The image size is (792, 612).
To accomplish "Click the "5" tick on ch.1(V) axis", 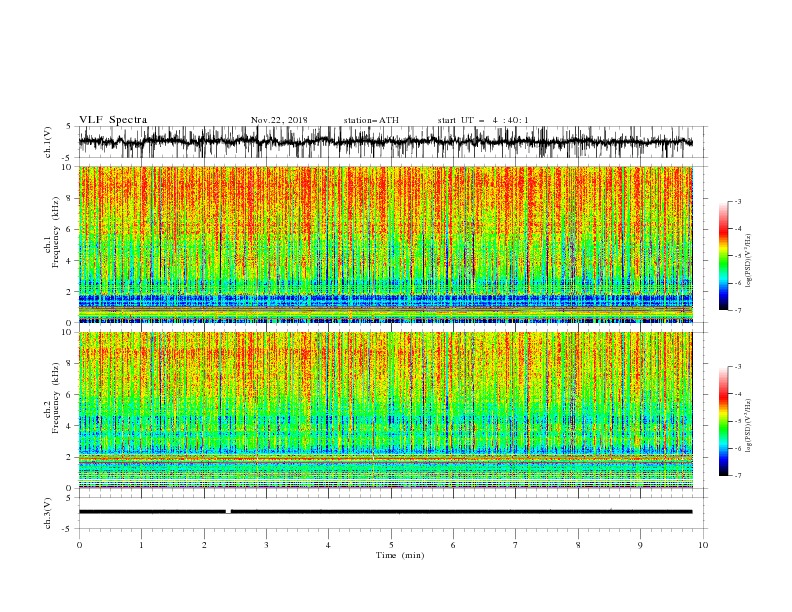I will 70,127.
